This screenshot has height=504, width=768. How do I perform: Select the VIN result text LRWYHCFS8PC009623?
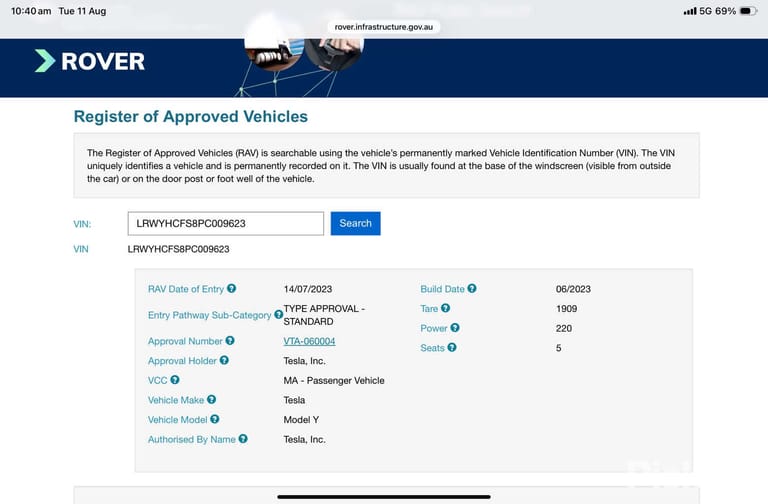[178, 249]
